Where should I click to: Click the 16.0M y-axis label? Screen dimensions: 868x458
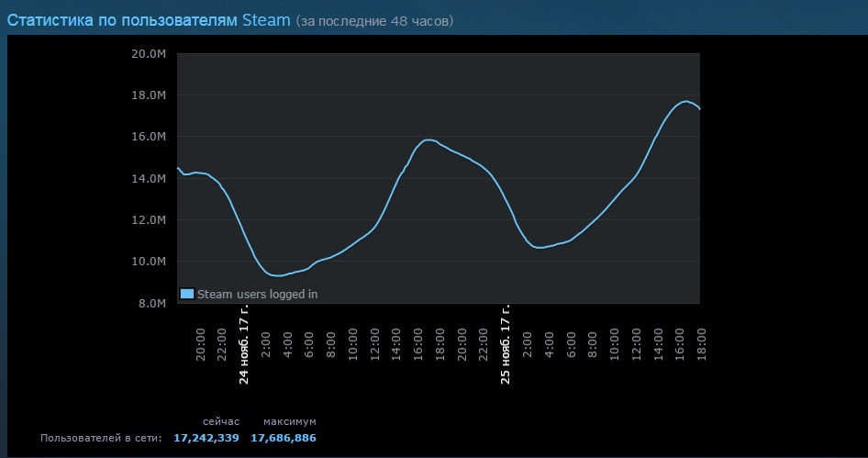pyautogui.click(x=149, y=136)
